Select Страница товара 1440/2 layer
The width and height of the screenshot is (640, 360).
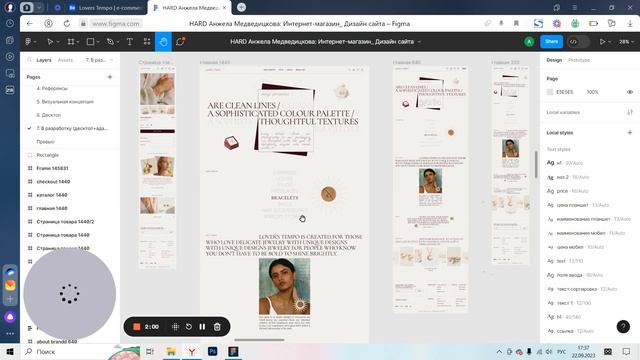[65, 222]
